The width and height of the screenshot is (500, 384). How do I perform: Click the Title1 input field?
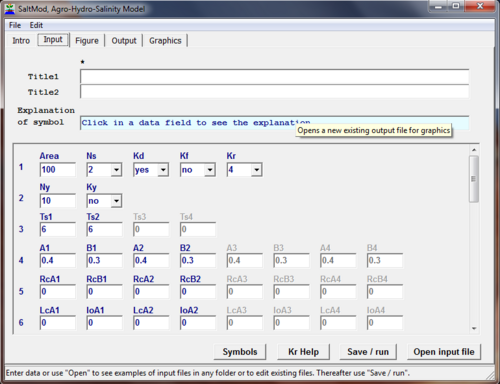pyautogui.click(x=274, y=77)
